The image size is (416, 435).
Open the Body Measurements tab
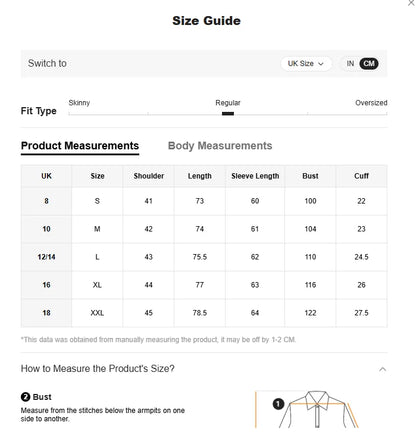coord(220,146)
